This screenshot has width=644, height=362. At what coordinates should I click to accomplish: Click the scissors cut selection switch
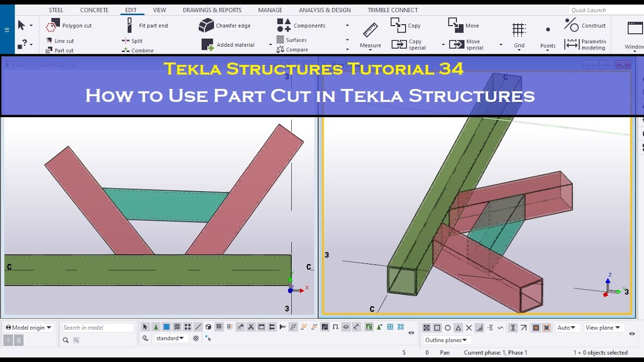pyautogui.click(x=251, y=327)
